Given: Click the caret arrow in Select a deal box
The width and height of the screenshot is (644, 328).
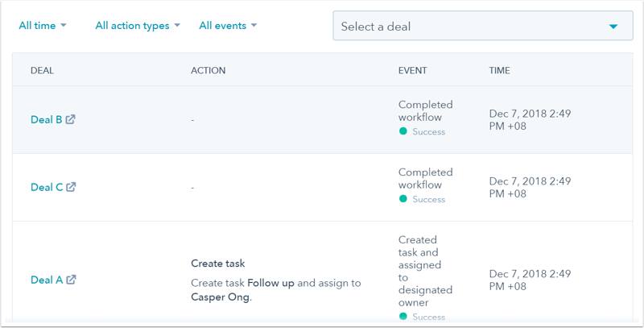Looking at the screenshot, I should pyautogui.click(x=614, y=27).
